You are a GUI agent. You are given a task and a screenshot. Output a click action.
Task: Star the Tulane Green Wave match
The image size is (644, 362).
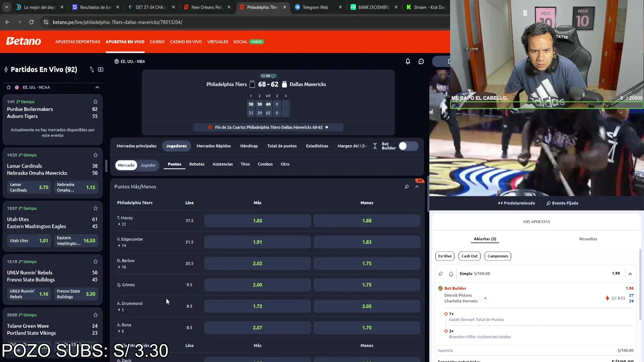tap(95, 315)
